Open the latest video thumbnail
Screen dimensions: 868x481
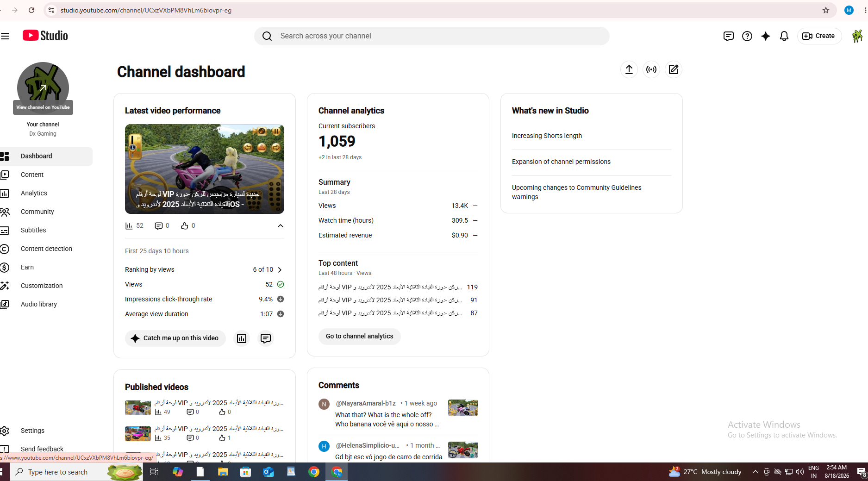[x=205, y=169]
